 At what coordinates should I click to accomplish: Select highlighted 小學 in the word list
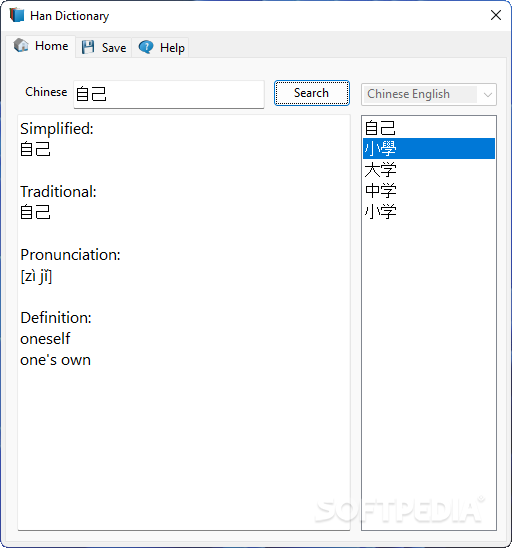click(x=429, y=149)
